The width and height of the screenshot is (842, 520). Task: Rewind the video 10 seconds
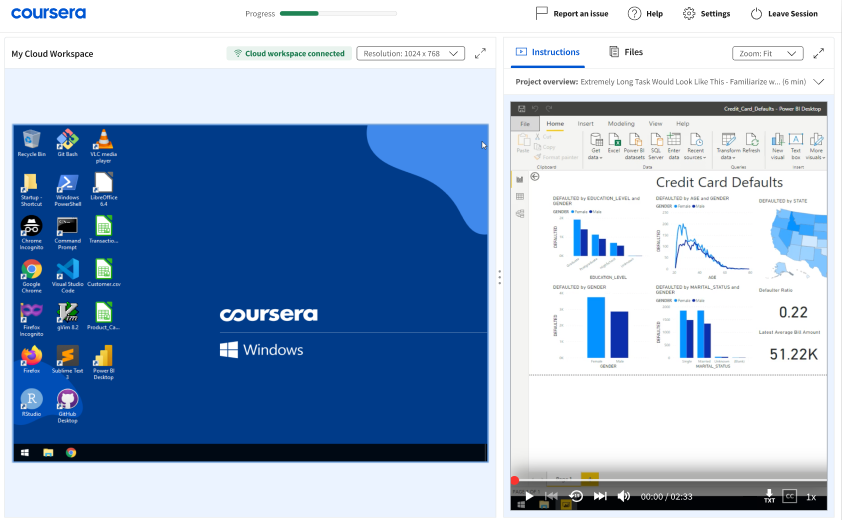point(576,496)
